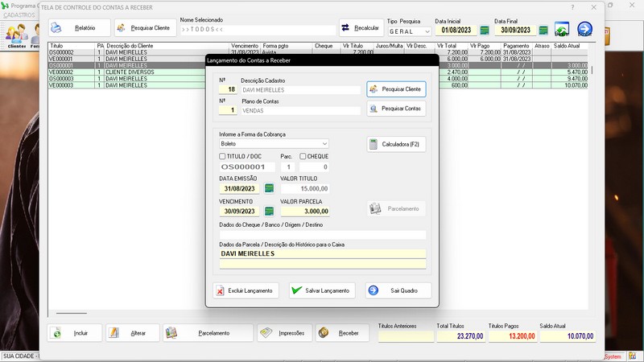Click the Valor Titulo 15.000,00 field
Screen dimensions: 644x362
tap(305, 189)
